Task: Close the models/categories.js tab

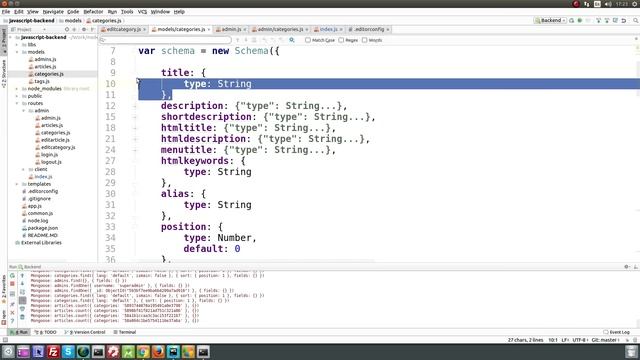Action: [x=209, y=29]
